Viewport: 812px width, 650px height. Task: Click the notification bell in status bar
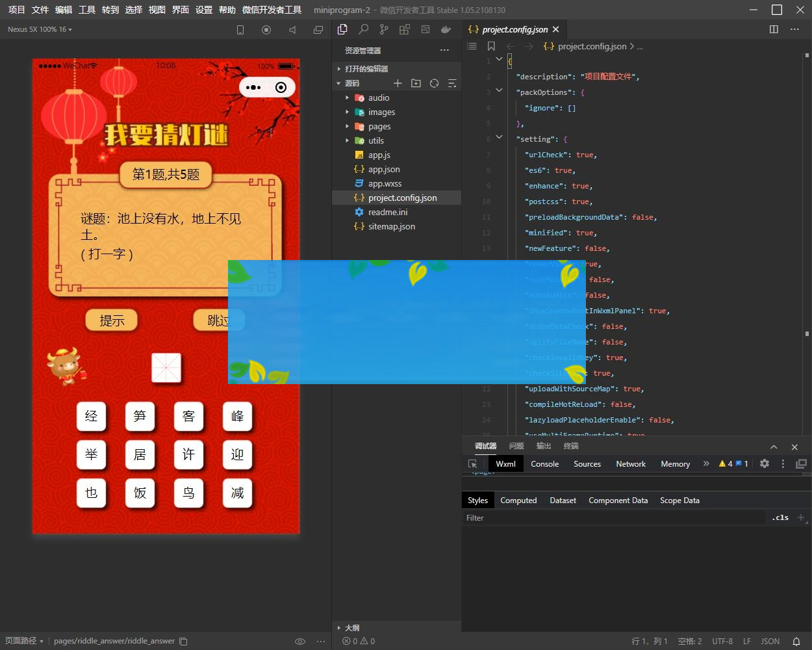[797, 641]
